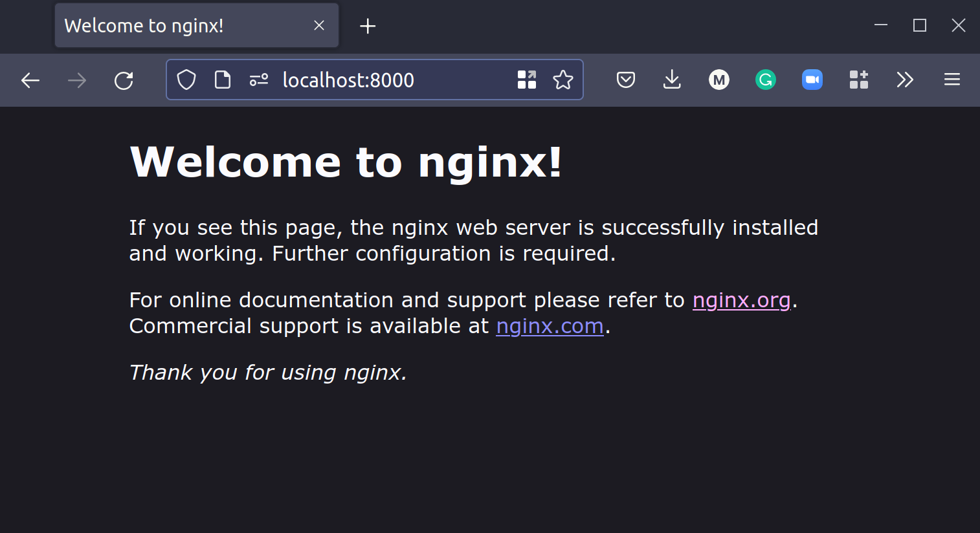This screenshot has height=533, width=980.
Task: Show site information page icon
Action: pos(223,80)
